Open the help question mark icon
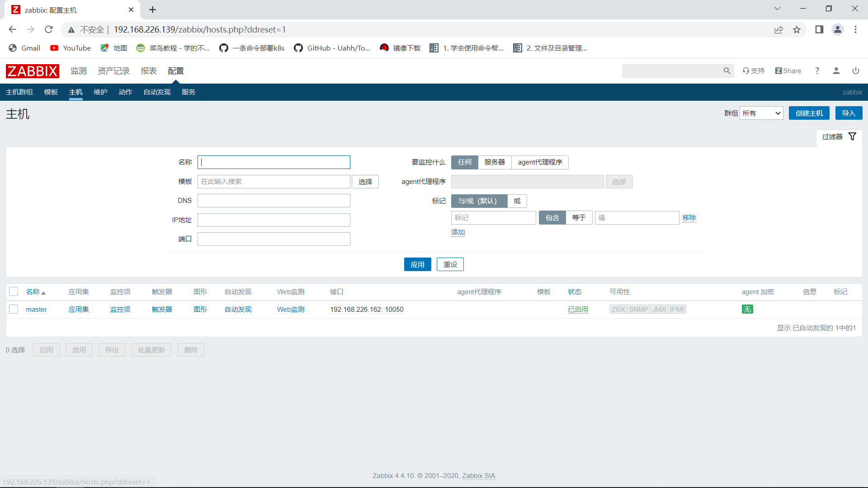Image resolution: width=868 pixels, height=488 pixels. pos(817,71)
